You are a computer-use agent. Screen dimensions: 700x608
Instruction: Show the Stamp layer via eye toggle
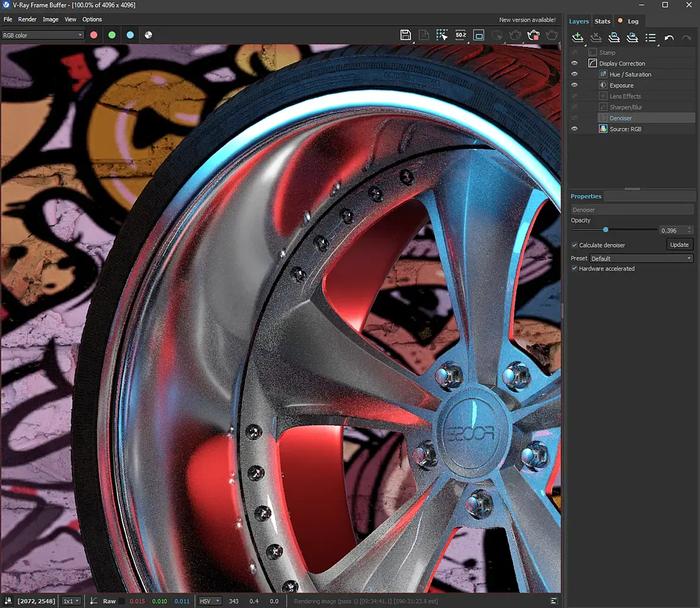pyautogui.click(x=575, y=52)
